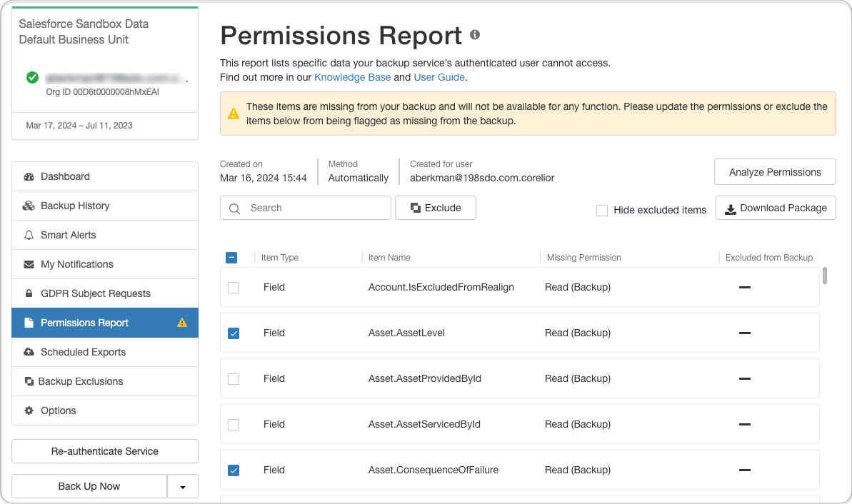This screenshot has height=504, width=852.
Task: Click the Smart Alerts bell icon
Action: tap(29, 236)
